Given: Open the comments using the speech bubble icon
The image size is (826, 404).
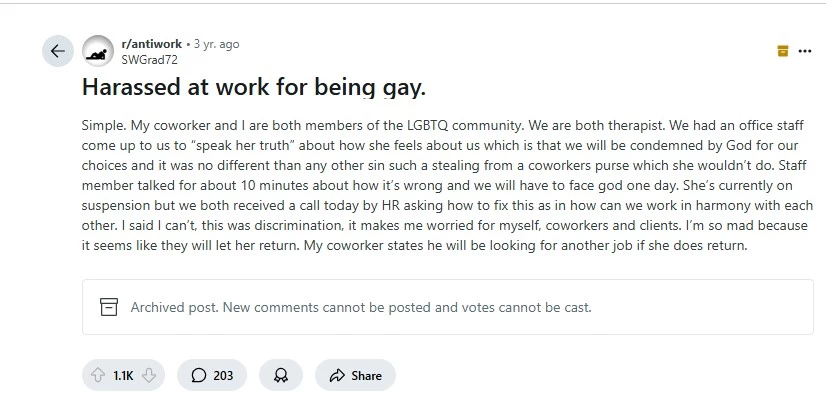Looking at the screenshot, I should 199,375.
